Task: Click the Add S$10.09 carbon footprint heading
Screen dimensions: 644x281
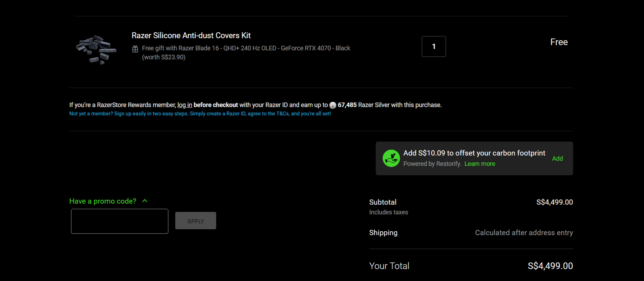Action: pyautogui.click(x=474, y=153)
